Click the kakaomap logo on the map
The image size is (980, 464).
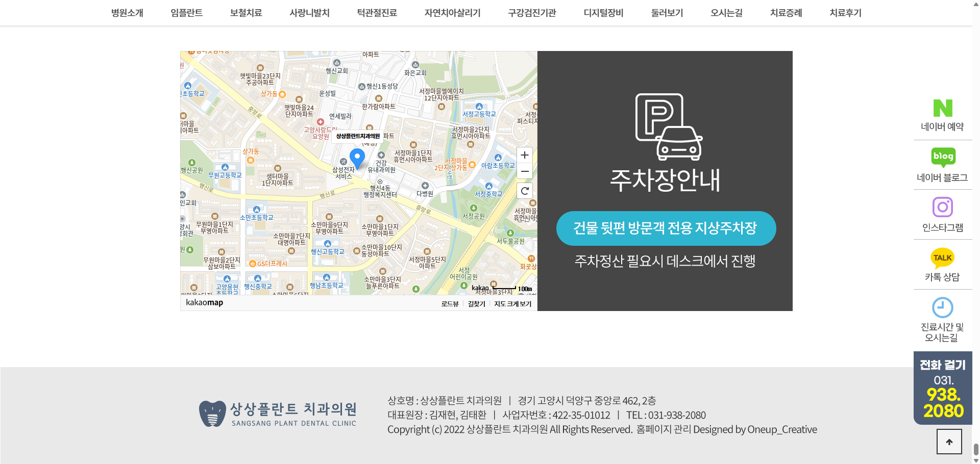click(x=204, y=302)
